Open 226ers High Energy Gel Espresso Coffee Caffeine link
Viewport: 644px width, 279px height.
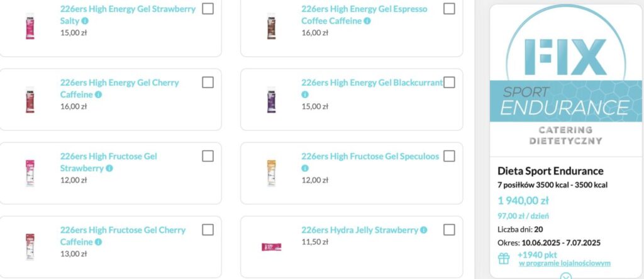[364, 15]
